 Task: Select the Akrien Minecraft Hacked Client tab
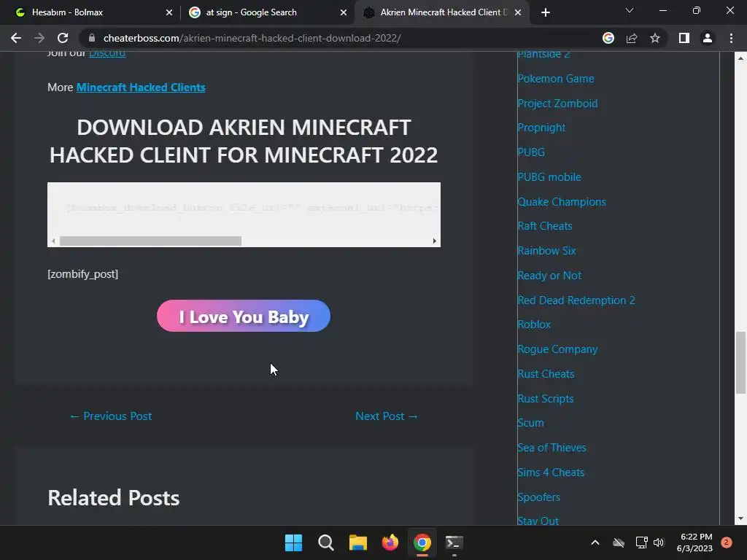(x=442, y=12)
